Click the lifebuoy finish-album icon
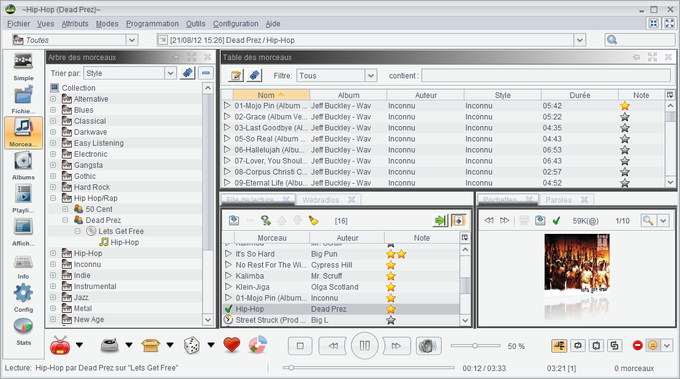 [258, 345]
